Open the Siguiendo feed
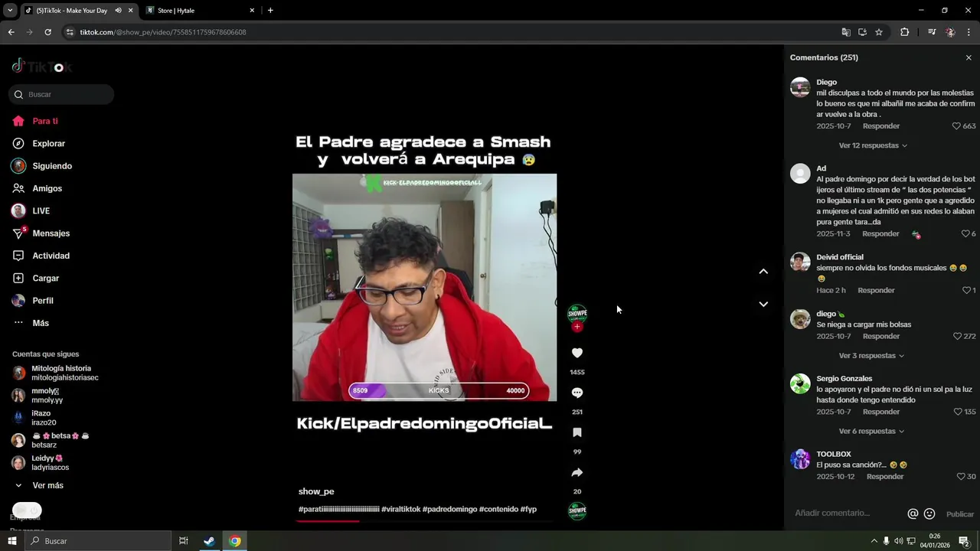980x551 pixels. coord(41,166)
